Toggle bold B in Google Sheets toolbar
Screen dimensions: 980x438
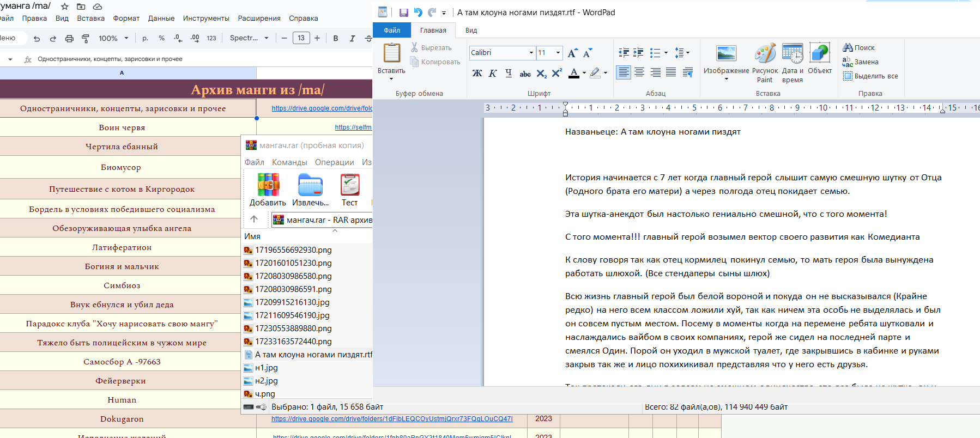pyautogui.click(x=336, y=38)
